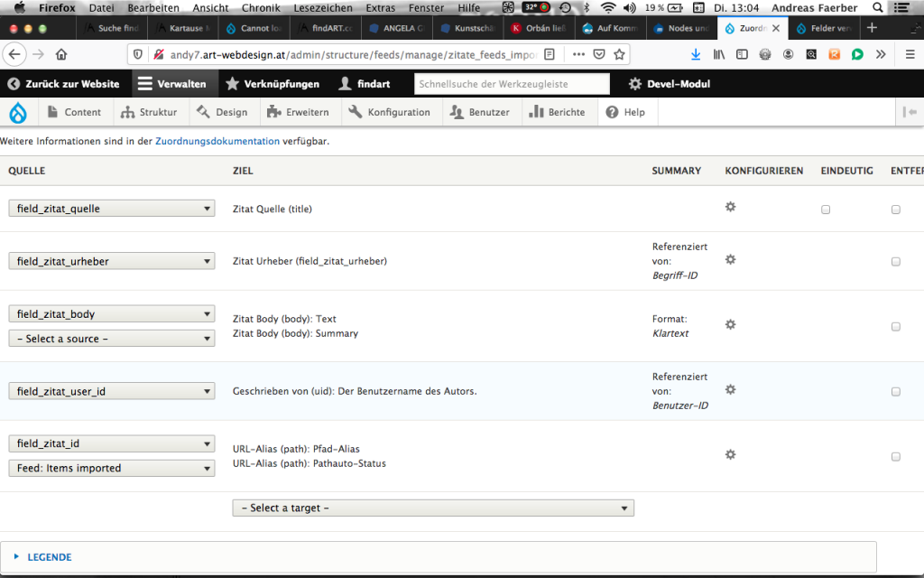The height and width of the screenshot is (578, 924).
Task: Open the field_zitat_quelle source dropdown
Action: (112, 209)
